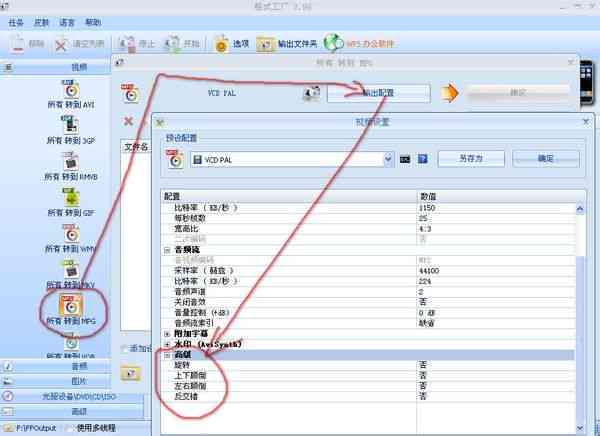Image resolution: width=600 pixels, height=436 pixels.
Task: Open the 输出文件夹 toolbar item
Action: tap(287, 44)
